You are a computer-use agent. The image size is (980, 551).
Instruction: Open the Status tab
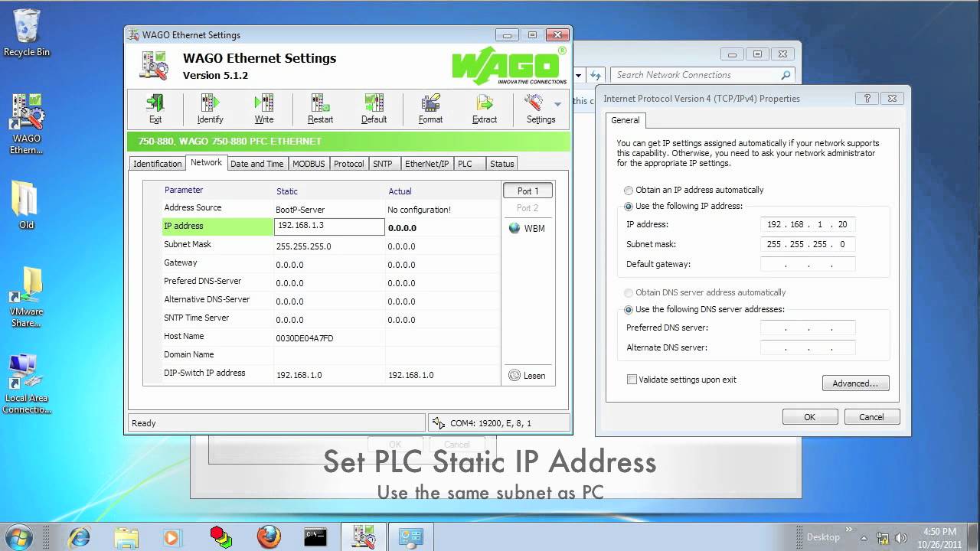pyautogui.click(x=501, y=164)
